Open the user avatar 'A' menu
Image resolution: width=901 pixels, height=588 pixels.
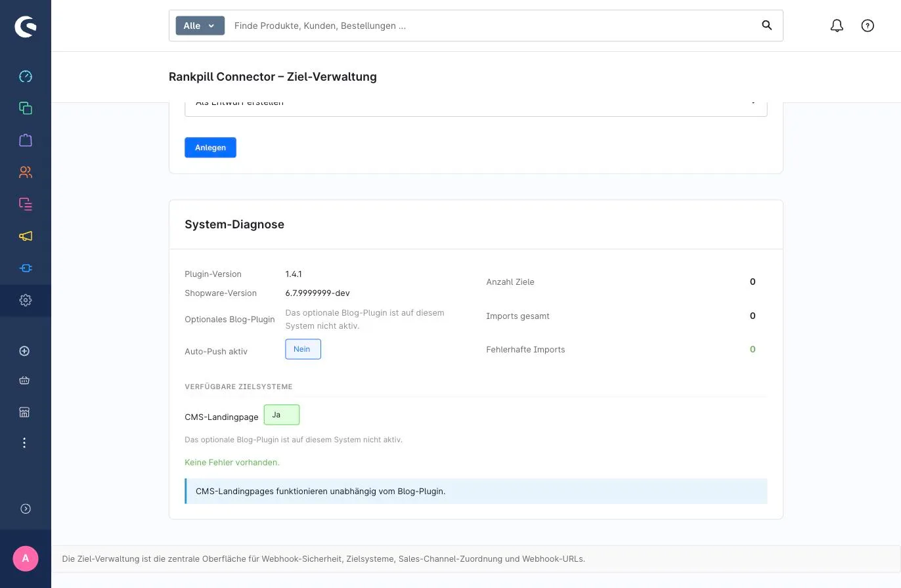coord(26,558)
